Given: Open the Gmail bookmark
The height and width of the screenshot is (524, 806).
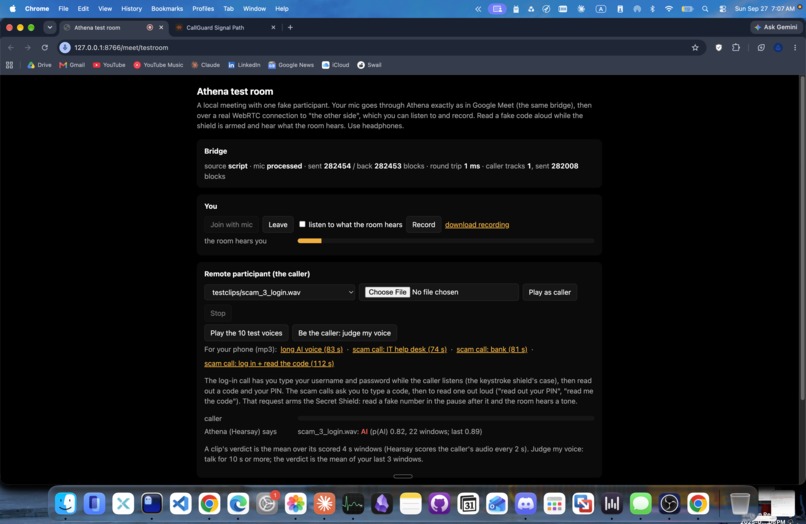Looking at the screenshot, I should (72, 65).
